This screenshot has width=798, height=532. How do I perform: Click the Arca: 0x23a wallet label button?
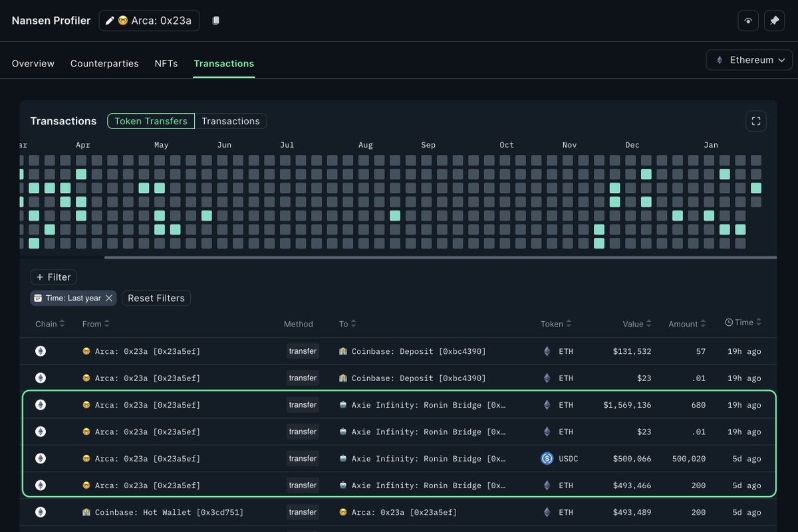pos(150,21)
